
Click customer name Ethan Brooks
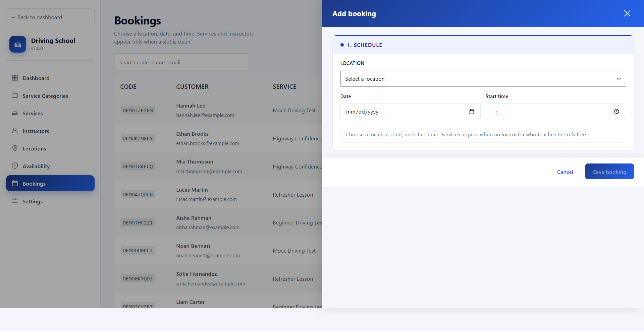click(193, 134)
